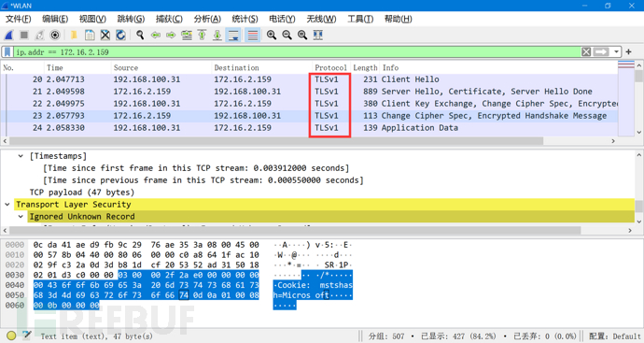Jump to the first packet
644x343 pixels.
click(203, 35)
